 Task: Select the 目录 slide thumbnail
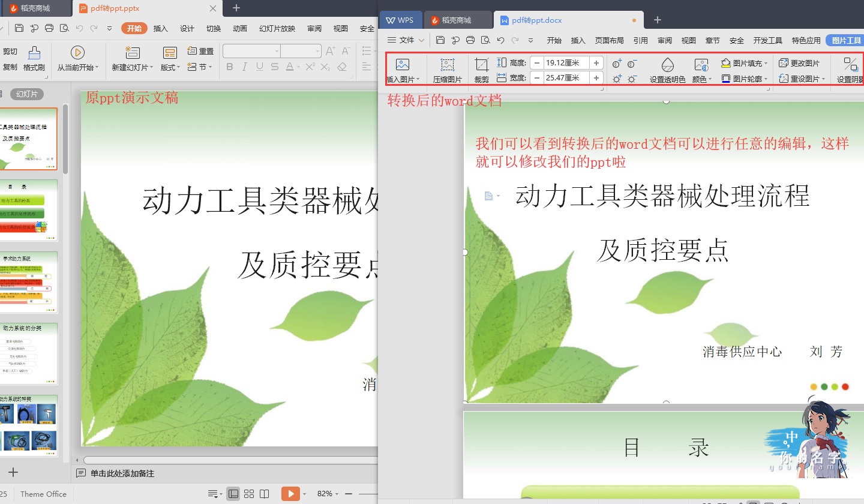pyautogui.click(x=29, y=210)
